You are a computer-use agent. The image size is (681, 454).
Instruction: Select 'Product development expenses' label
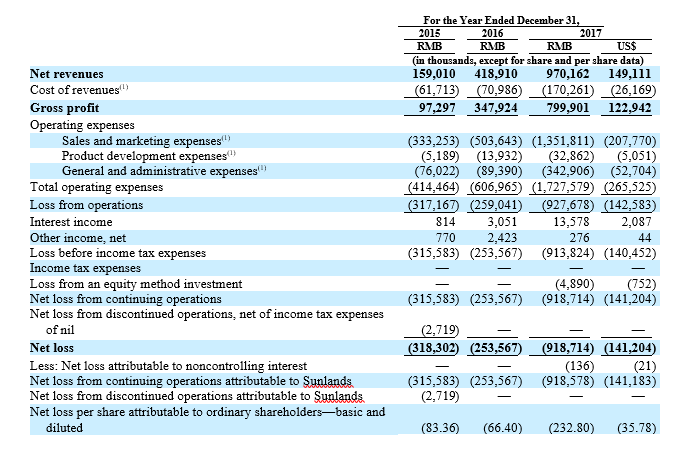pyautogui.click(x=149, y=156)
